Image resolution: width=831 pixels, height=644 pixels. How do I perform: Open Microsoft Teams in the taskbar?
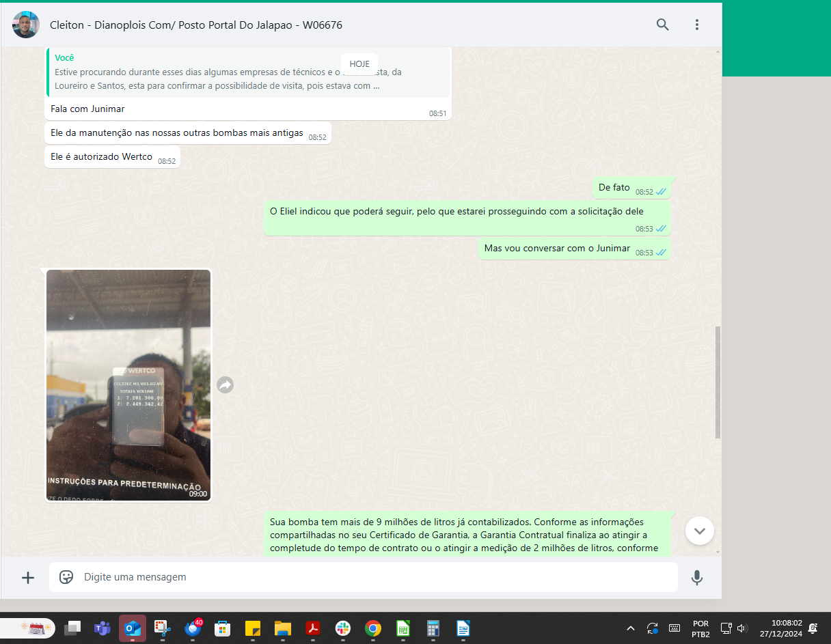point(103,628)
